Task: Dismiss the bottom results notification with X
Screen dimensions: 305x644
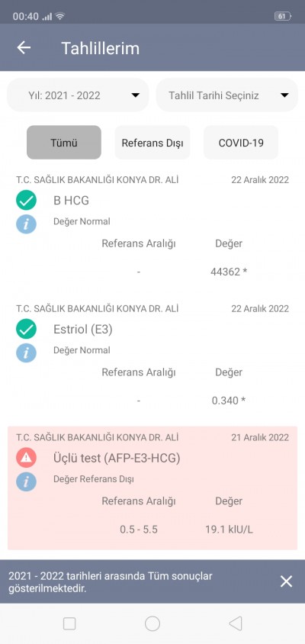Action: [286, 581]
